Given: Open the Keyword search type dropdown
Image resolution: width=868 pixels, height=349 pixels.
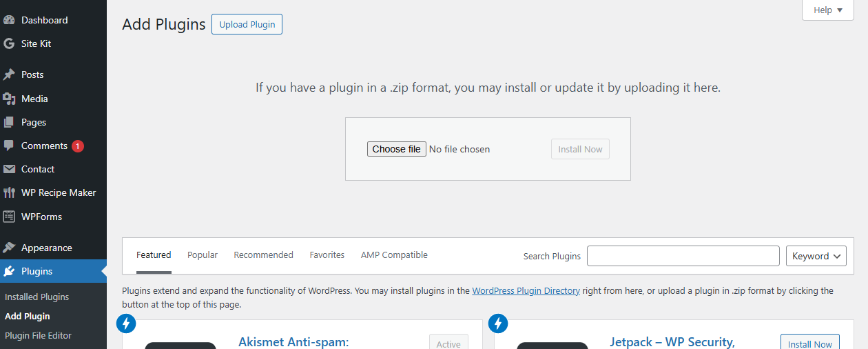Looking at the screenshot, I should coord(816,256).
